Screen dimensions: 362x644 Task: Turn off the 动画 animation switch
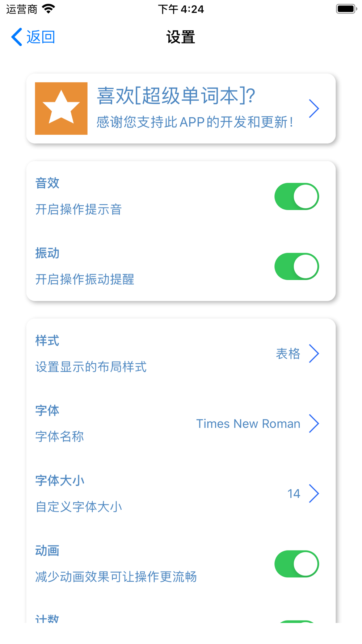point(296,564)
